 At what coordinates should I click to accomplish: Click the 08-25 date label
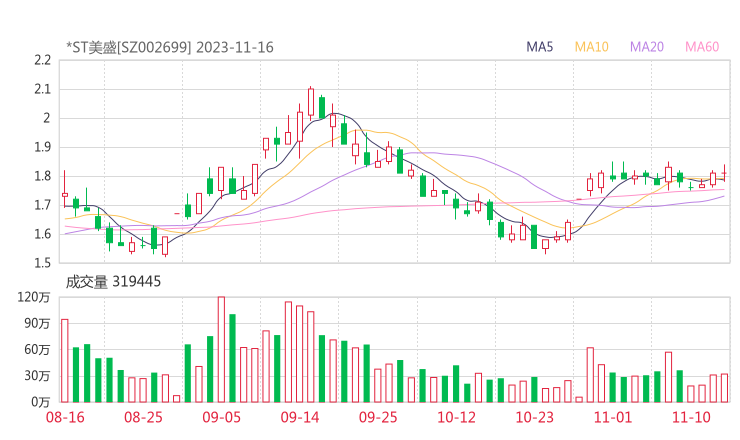click(x=143, y=417)
